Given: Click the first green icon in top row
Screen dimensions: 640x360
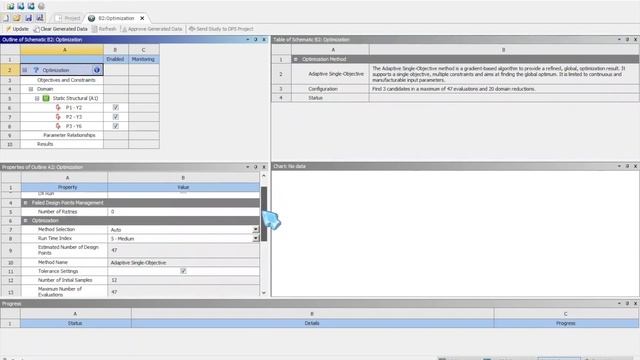Looking at the screenshot, I should [x=11, y=6].
